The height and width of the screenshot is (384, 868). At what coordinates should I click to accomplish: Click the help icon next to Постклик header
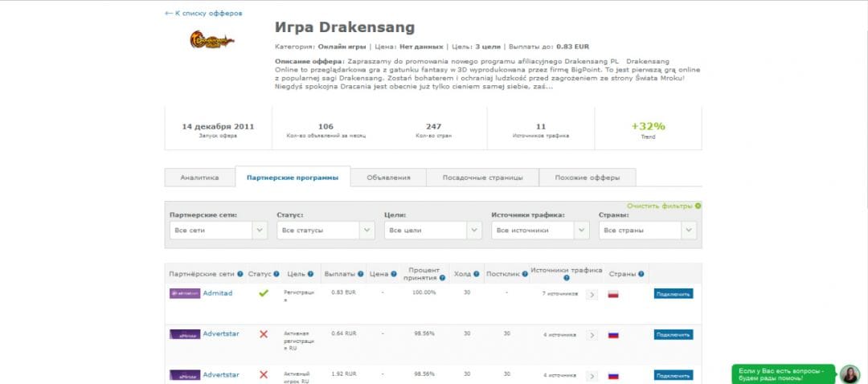[x=525, y=274]
